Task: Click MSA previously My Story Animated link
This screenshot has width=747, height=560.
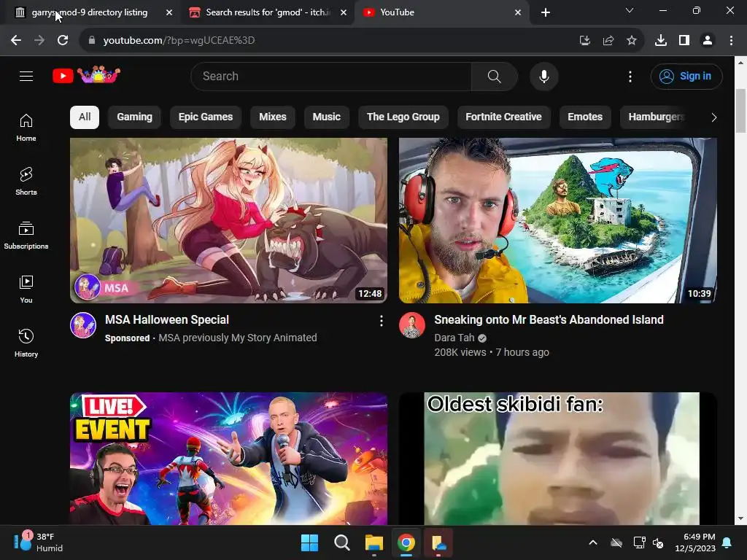Action: [238, 338]
